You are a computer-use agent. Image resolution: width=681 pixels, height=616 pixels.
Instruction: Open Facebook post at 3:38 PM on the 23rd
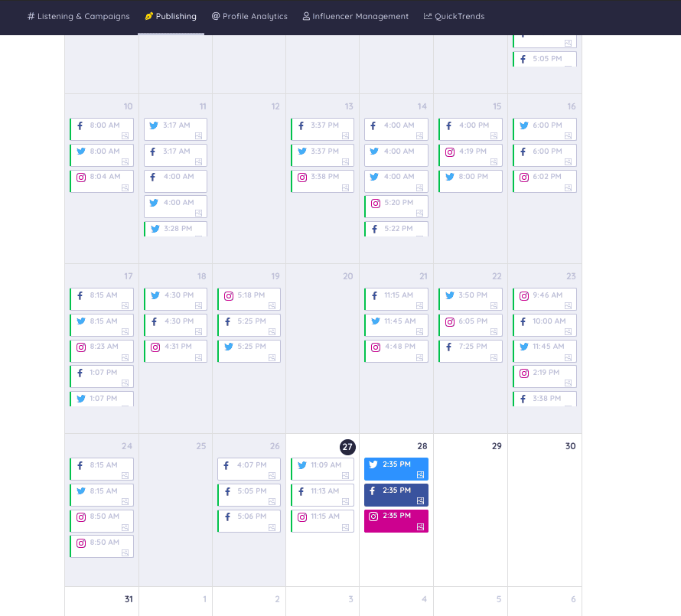[545, 399]
